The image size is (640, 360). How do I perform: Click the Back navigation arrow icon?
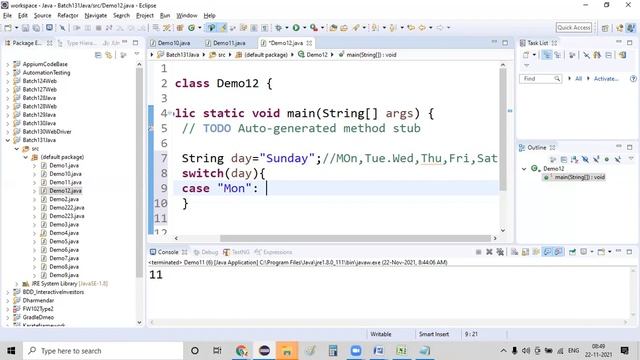tap(422, 28)
